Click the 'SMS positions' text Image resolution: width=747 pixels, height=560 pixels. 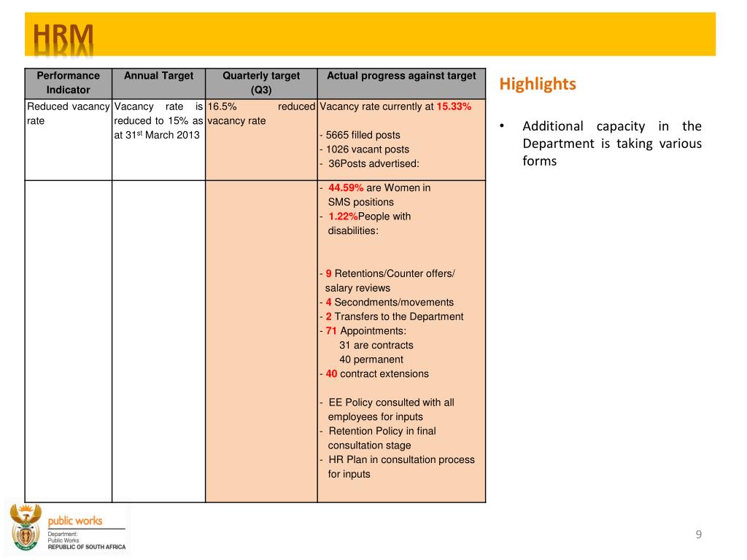360,202
